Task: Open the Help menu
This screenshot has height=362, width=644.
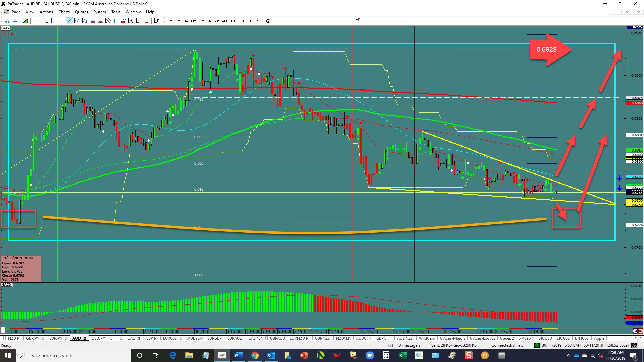Action: click(x=150, y=12)
